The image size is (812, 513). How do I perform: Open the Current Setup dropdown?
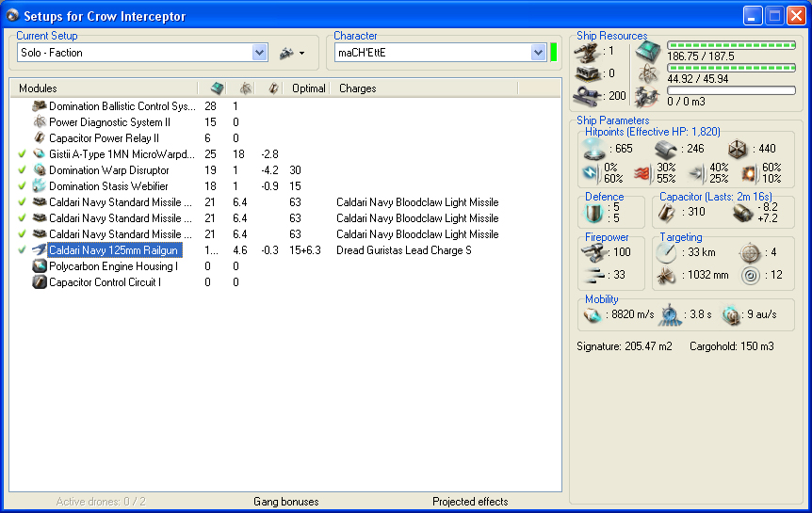point(259,54)
